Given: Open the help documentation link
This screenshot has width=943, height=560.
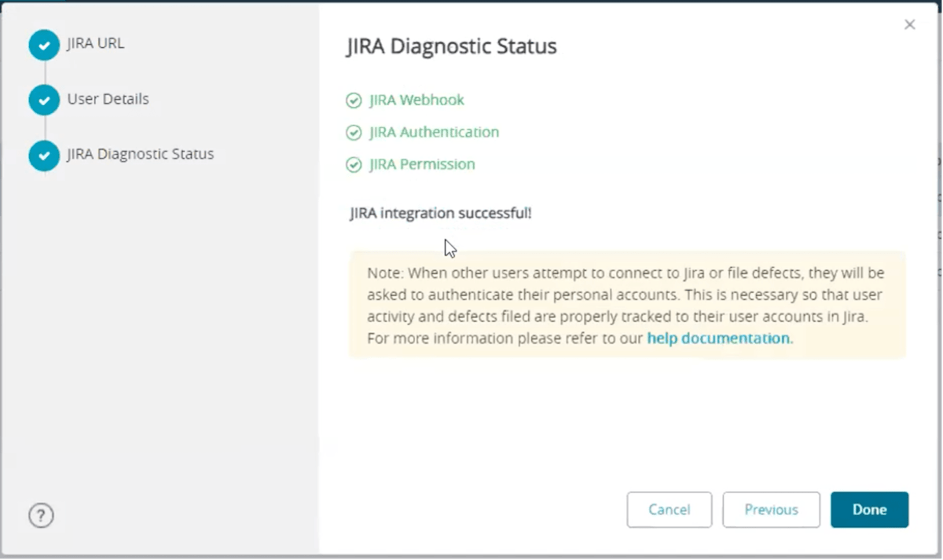Looking at the screenshot, I should pyautogui.click(x=718, y=339).
